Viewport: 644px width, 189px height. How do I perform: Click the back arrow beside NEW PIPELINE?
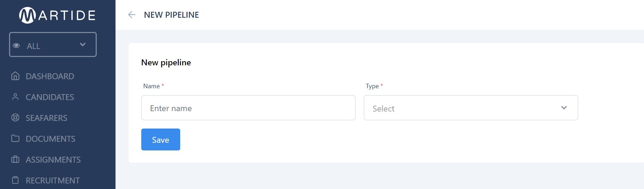(132, 15)
